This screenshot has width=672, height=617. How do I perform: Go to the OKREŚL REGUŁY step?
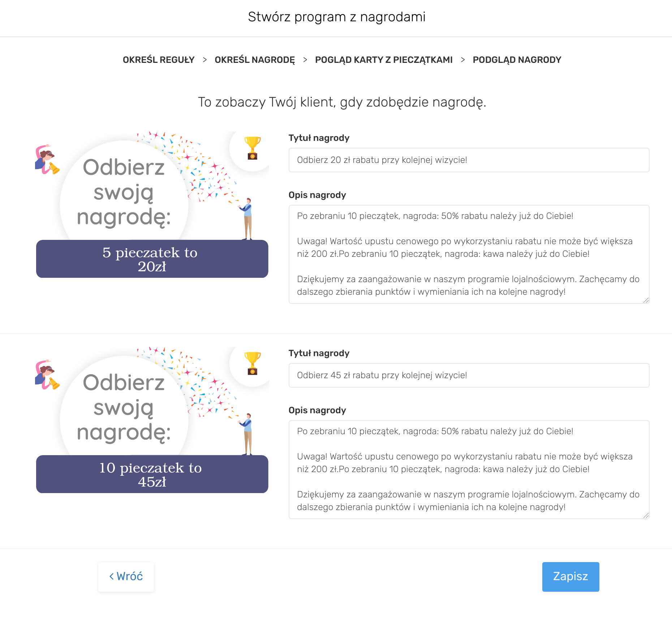pos(159,60)
